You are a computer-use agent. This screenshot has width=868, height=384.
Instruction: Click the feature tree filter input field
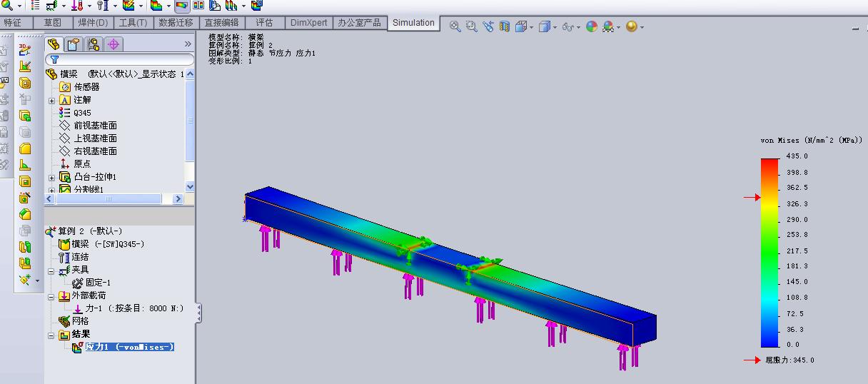tap(120, 60)
